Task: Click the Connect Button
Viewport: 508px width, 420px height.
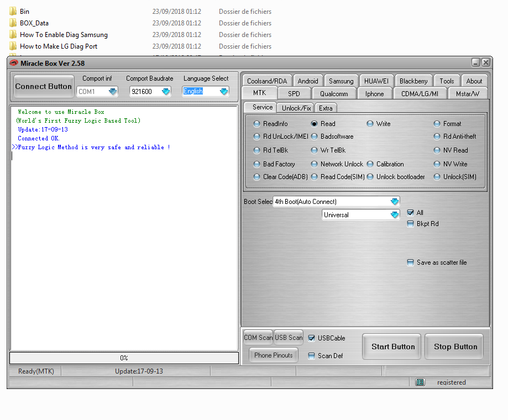Action: coord(44,86)
